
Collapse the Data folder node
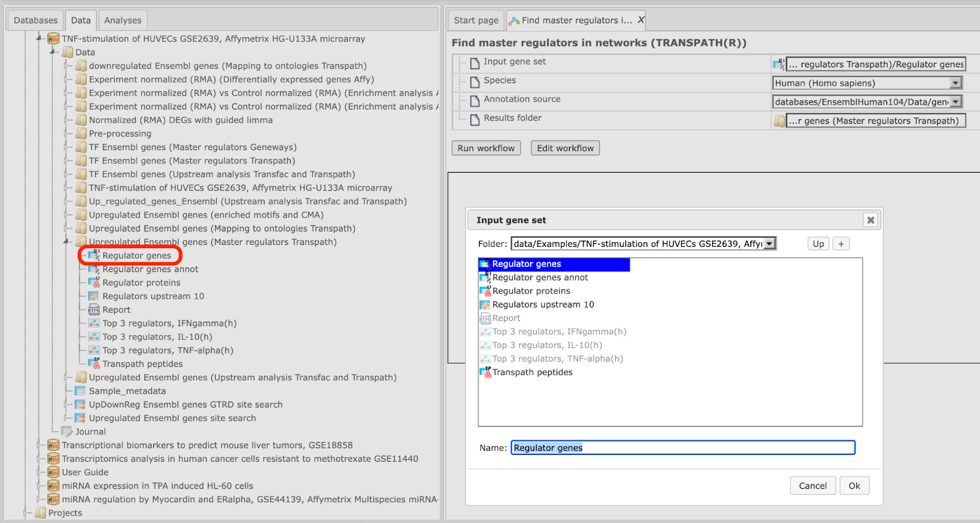53,52
